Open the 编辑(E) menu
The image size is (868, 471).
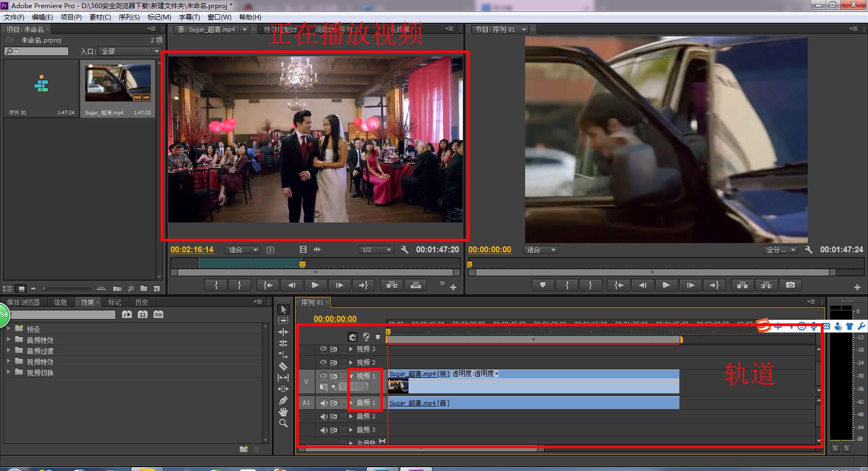coord(42,17)
